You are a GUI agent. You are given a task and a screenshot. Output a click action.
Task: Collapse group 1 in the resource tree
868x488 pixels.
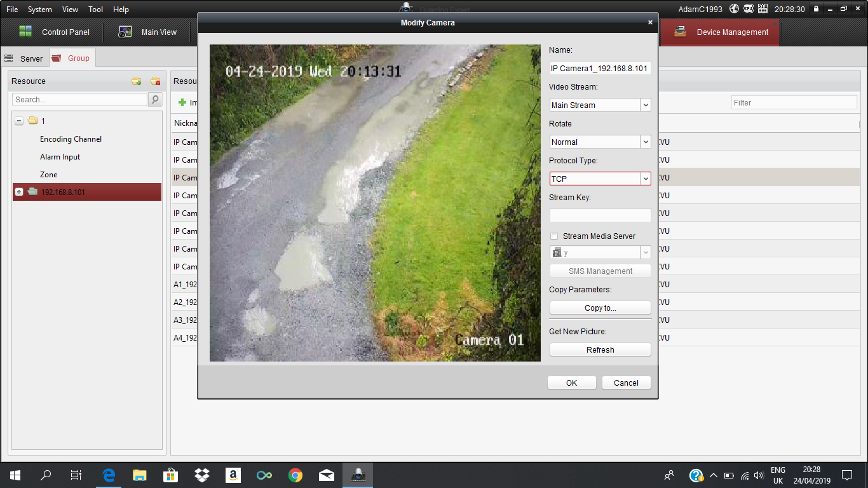(x=19, y=121)
